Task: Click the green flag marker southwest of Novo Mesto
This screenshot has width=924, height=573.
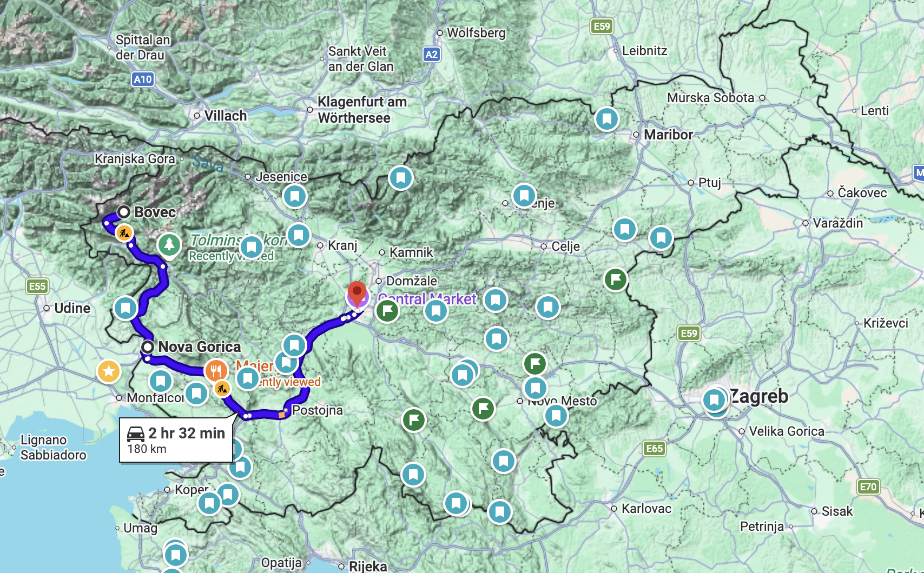Action: [483, 408]
